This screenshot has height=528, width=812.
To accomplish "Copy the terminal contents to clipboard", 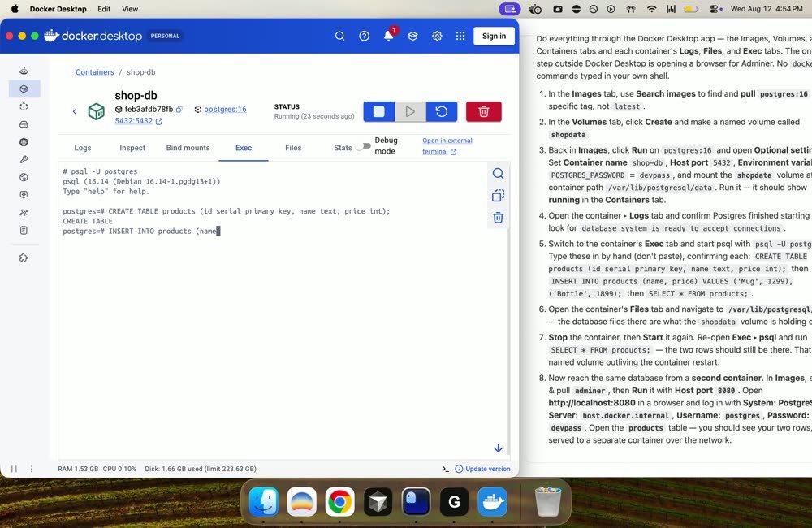I will [499, 195].
